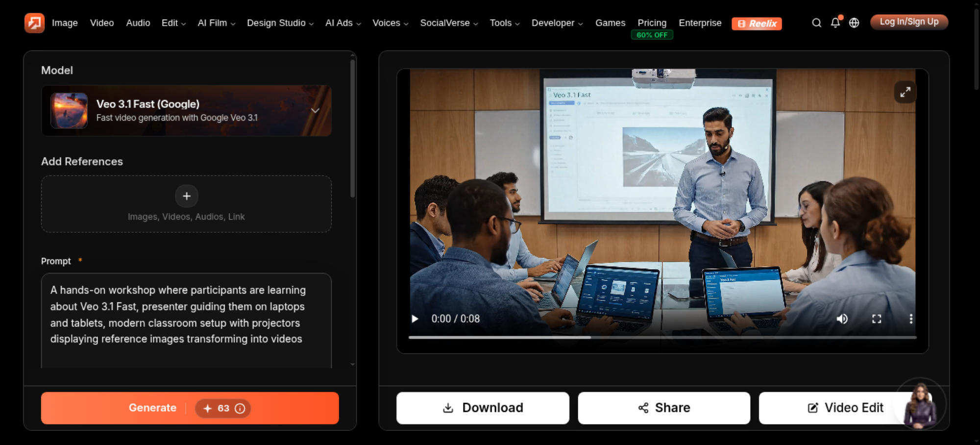
Task: Share the generated video
Action: point(664,408)
